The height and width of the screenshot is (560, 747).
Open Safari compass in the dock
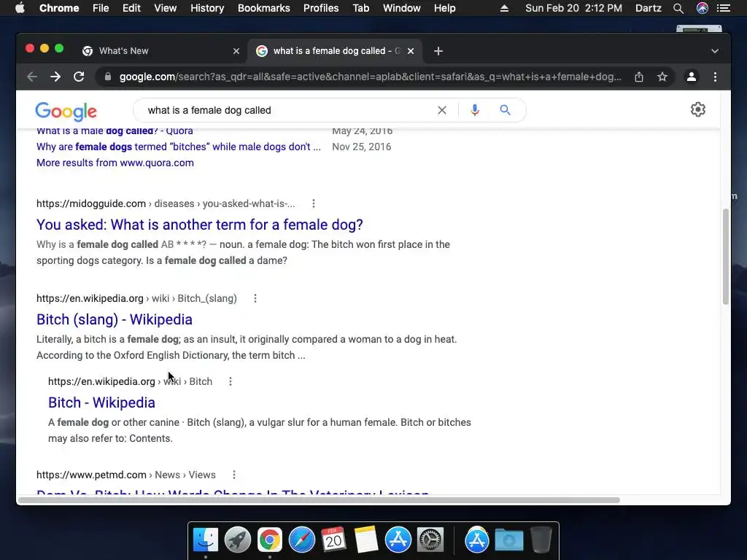point(301,540)
